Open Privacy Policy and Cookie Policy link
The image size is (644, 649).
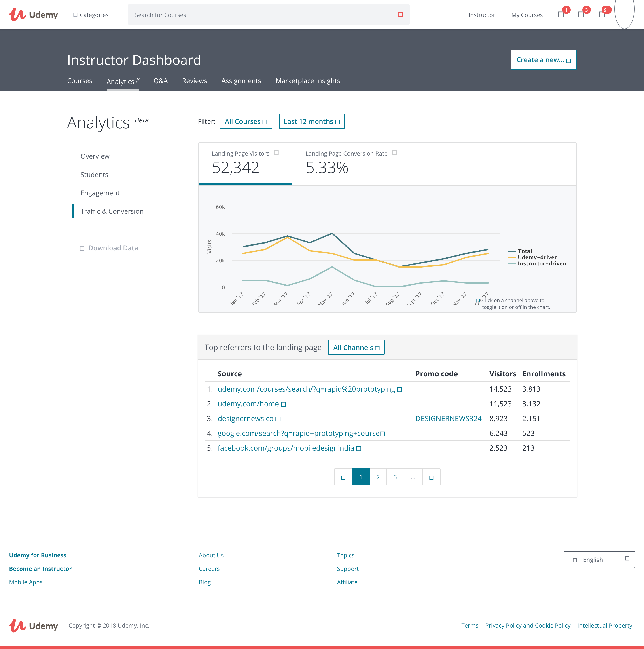[x=528, y=626]
